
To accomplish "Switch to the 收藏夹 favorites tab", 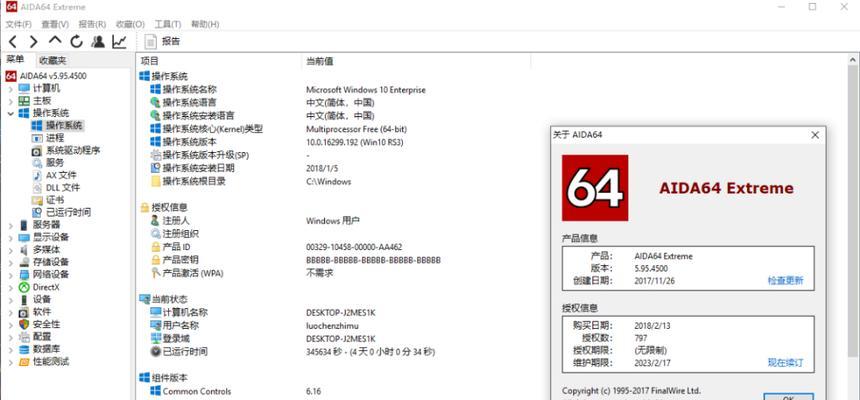I will point(53,60).
